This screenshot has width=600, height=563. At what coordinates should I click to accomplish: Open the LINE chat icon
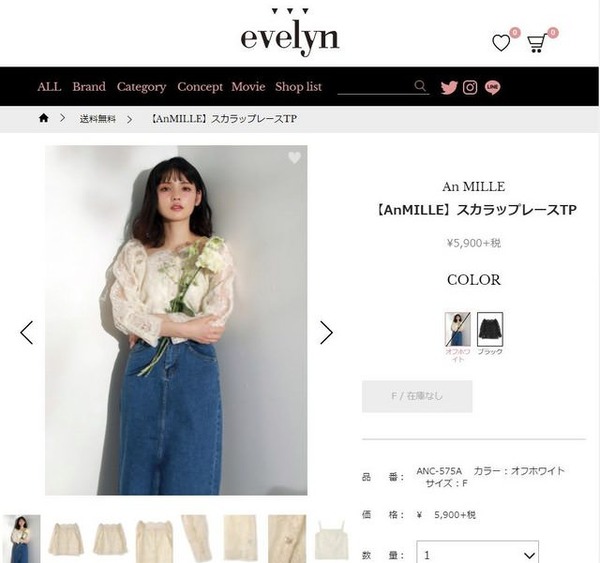pos(492,87)
